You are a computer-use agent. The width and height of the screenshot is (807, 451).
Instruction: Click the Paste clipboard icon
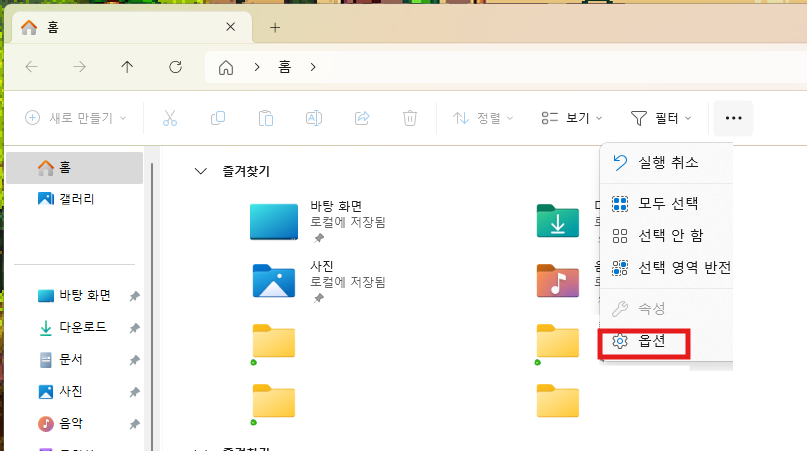tap(266, 118)
